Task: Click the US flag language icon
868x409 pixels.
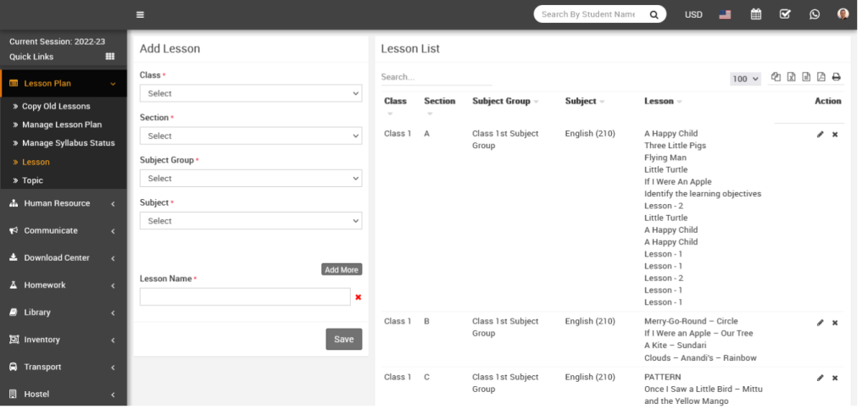Action: point(725,14)
